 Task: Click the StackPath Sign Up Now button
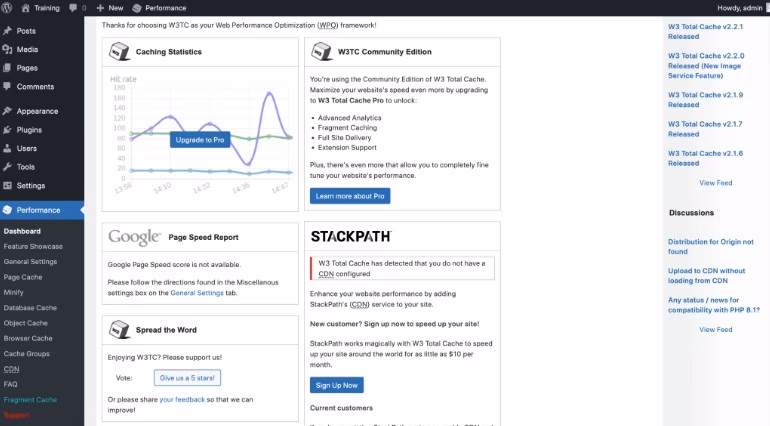(336, 385)
